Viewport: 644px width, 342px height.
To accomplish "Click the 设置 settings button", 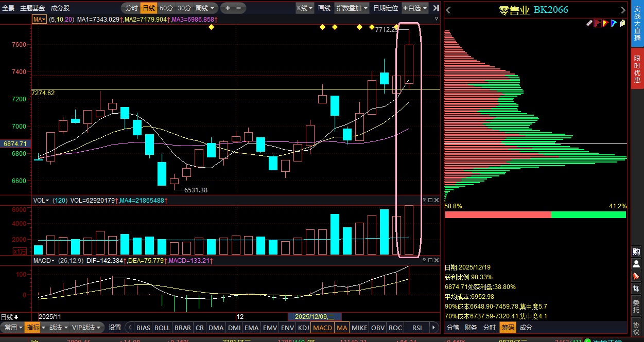I will (x=115, y=327).
